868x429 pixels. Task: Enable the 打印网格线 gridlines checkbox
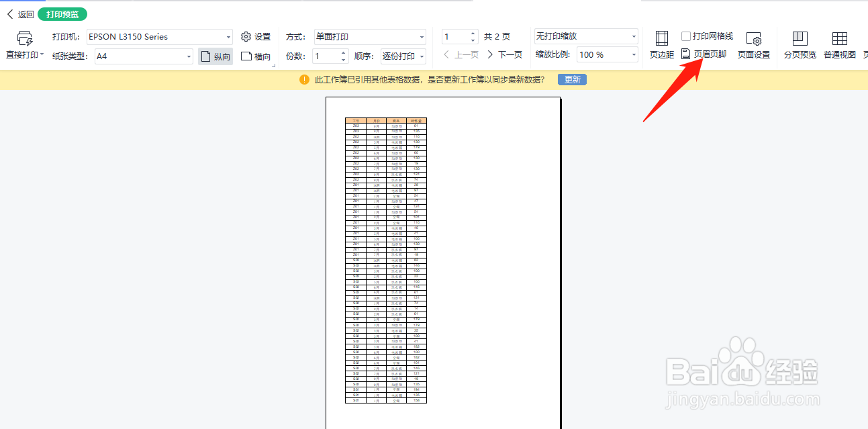(687, 36)
